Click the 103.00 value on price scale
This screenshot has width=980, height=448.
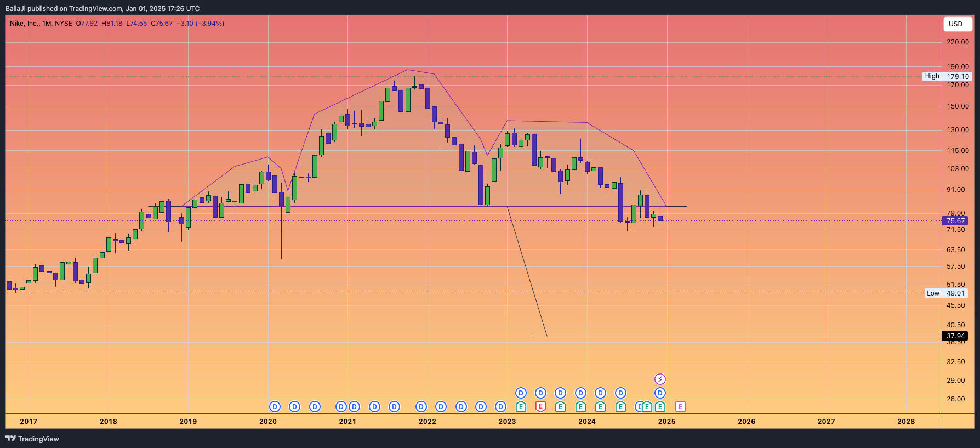click(x=958, y=168)
